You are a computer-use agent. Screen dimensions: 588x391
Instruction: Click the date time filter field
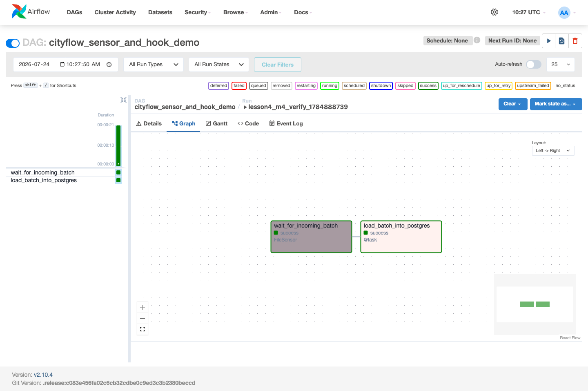[x=65, y=65]
